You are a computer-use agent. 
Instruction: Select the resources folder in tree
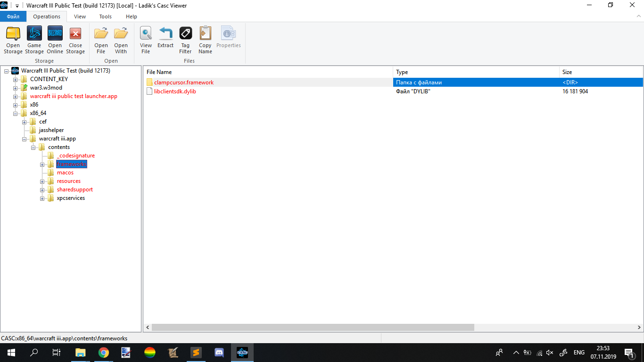click(x=69, y=181)
